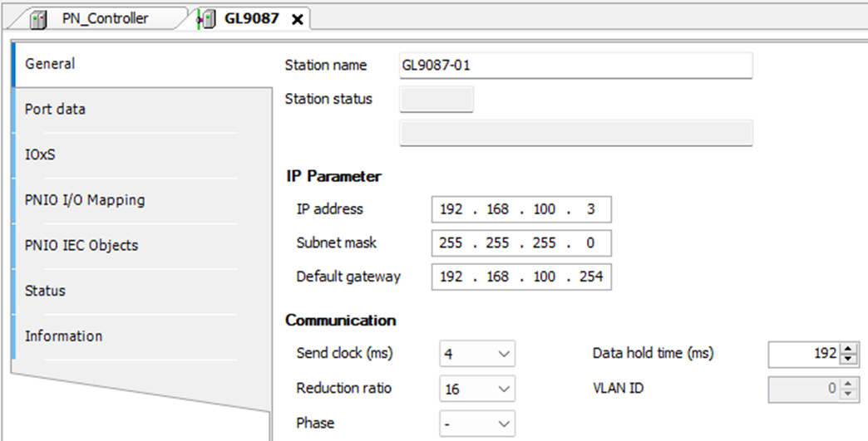Screen dimensions: 868x441
Task: Click the PN_Controller tab device icon
Action: click(x=39, y=18)
